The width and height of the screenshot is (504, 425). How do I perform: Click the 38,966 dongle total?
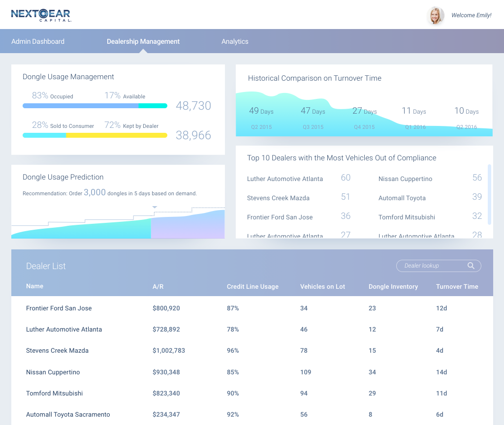193,135
